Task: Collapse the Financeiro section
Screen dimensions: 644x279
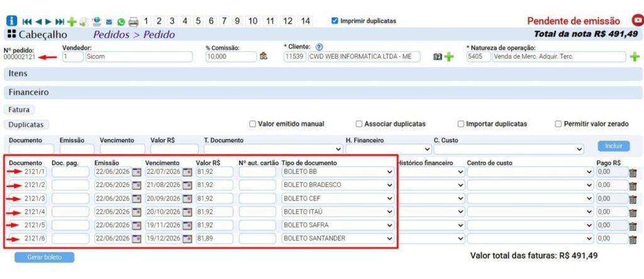Action: pyautogui.click(x=323, y=93)
